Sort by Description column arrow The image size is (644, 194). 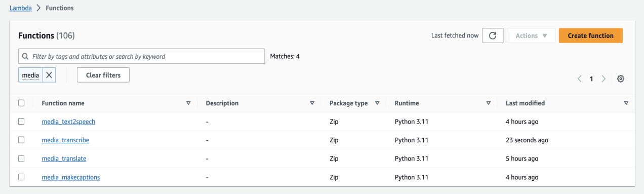point(312,103)
